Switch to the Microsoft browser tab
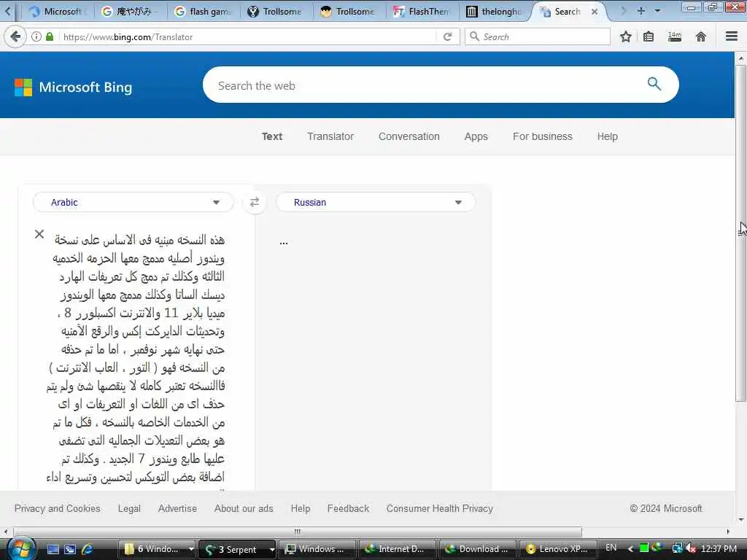 click(x=57, y=12)
